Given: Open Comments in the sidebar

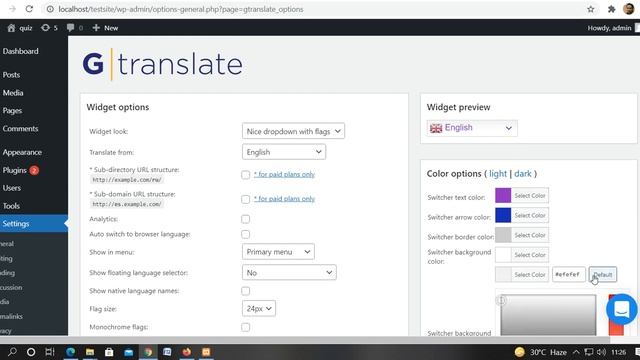Looking at the screenshot, I should click(x=20, y=129).
